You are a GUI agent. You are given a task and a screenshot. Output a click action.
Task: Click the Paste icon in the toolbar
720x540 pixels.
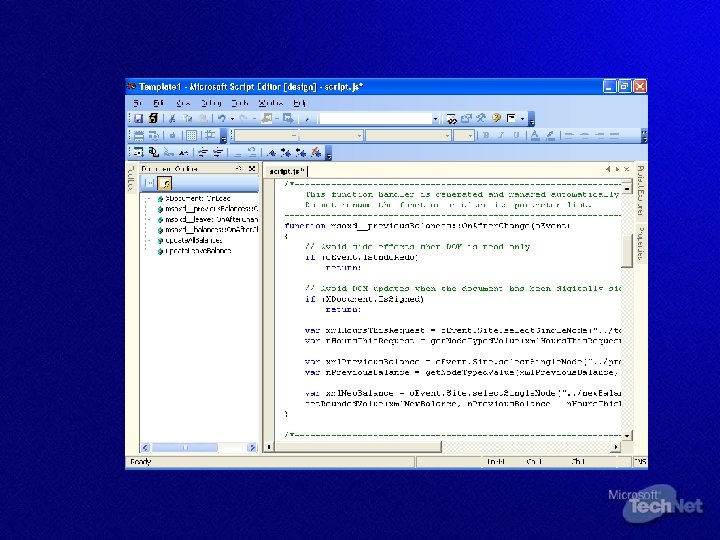coord(202,118)
